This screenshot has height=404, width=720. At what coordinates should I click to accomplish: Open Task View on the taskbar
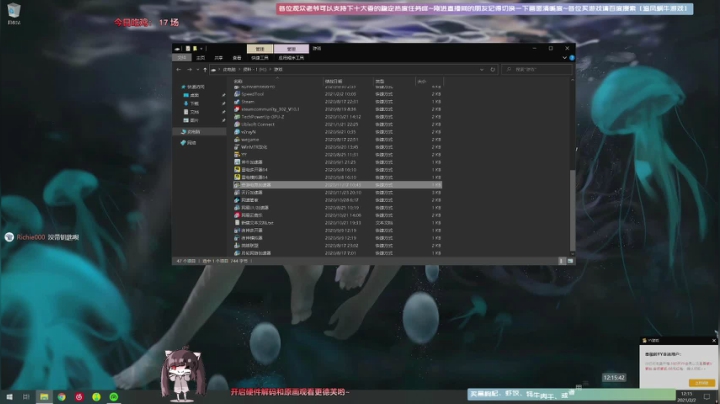(26, 397)
